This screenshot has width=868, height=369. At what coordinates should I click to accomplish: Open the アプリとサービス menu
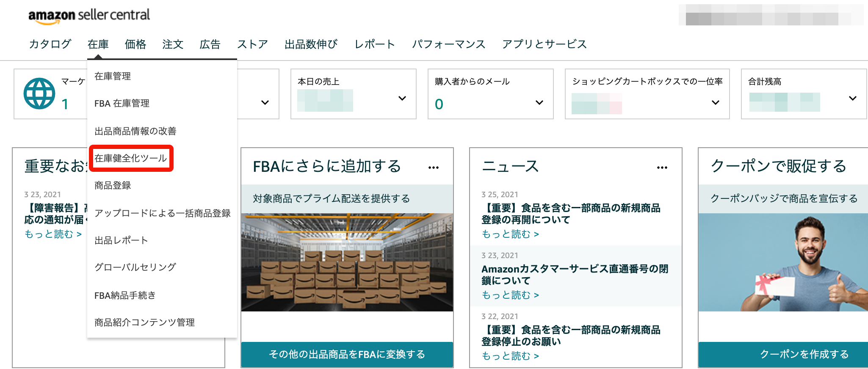(x=545, y=44)
